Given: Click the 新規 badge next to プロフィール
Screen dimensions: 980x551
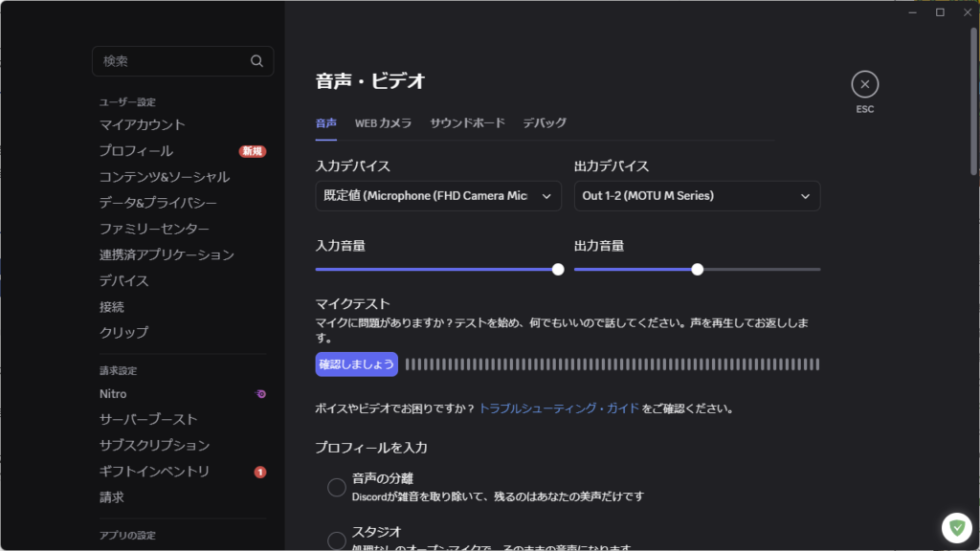Looking at the screenshot, I should [251, 150].
